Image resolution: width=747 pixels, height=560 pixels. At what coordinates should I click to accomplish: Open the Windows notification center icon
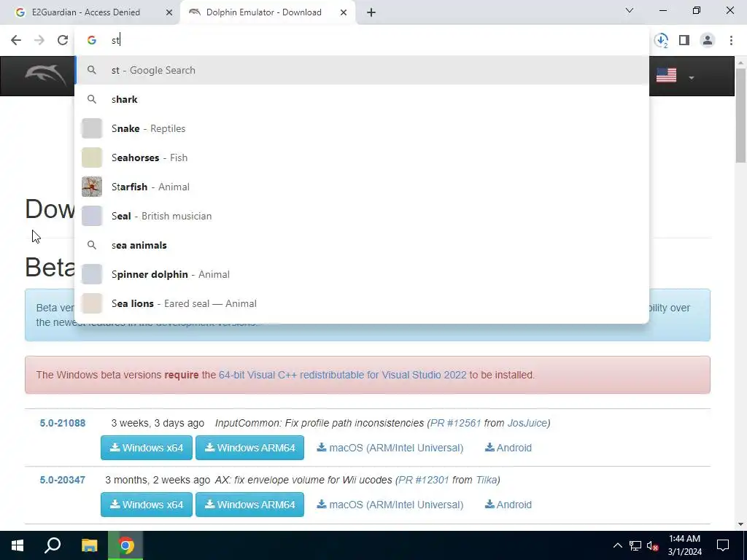tap(723, 545)
